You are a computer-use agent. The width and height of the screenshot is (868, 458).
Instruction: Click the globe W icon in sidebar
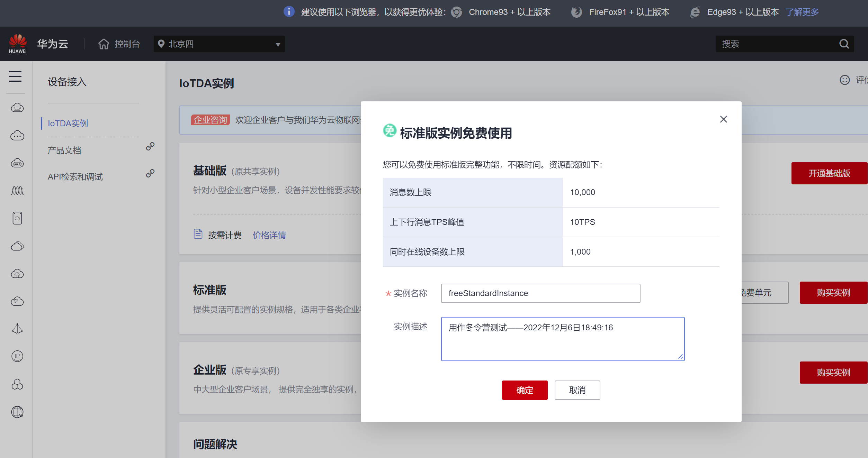pos(17,412)
